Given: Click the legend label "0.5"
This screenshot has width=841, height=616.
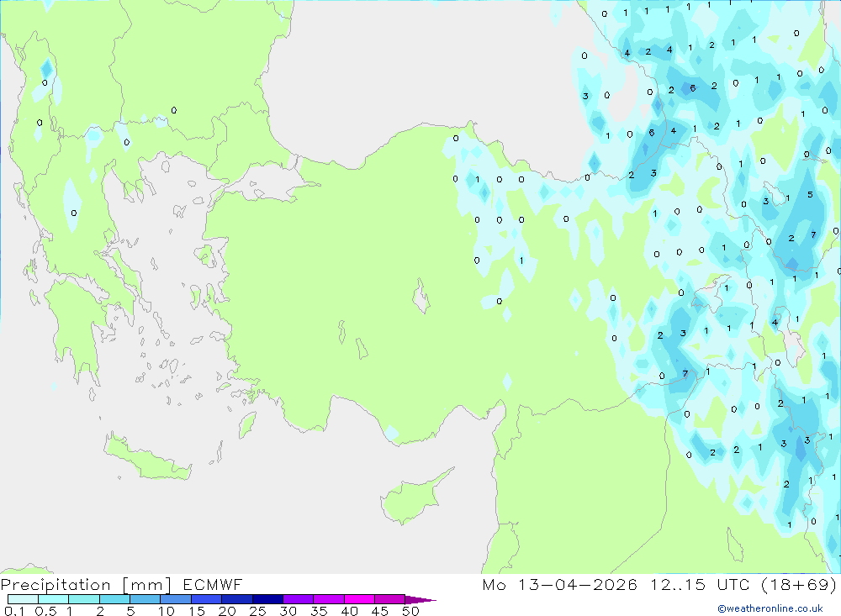Looking at the screenshot, I should pyautogui.click(x=45, y=611).
